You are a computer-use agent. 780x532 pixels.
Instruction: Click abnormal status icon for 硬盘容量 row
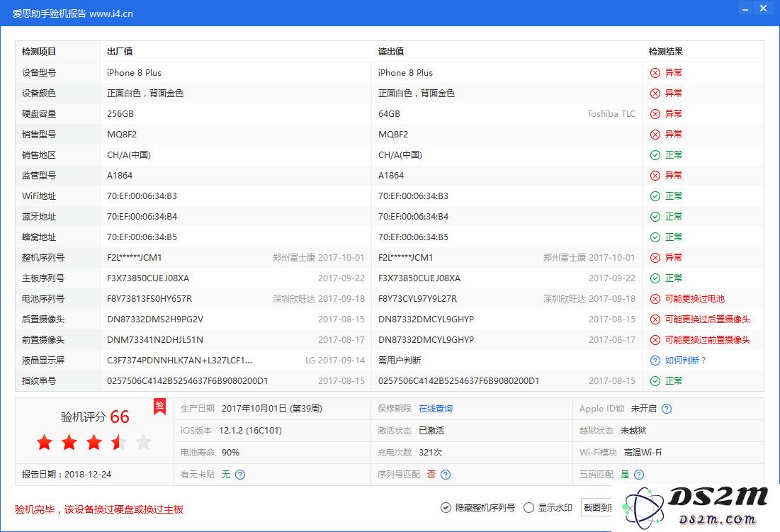(x=655, y=114)
